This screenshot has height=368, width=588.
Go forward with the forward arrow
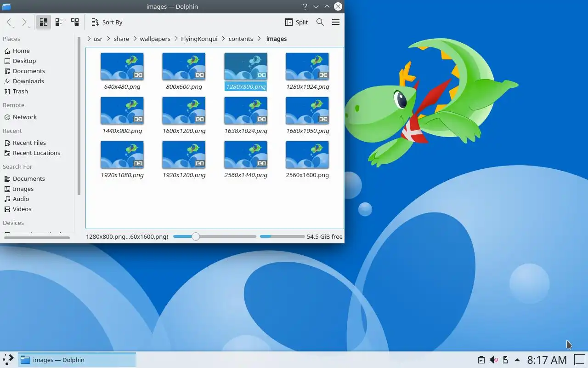[x=25, y=22]
